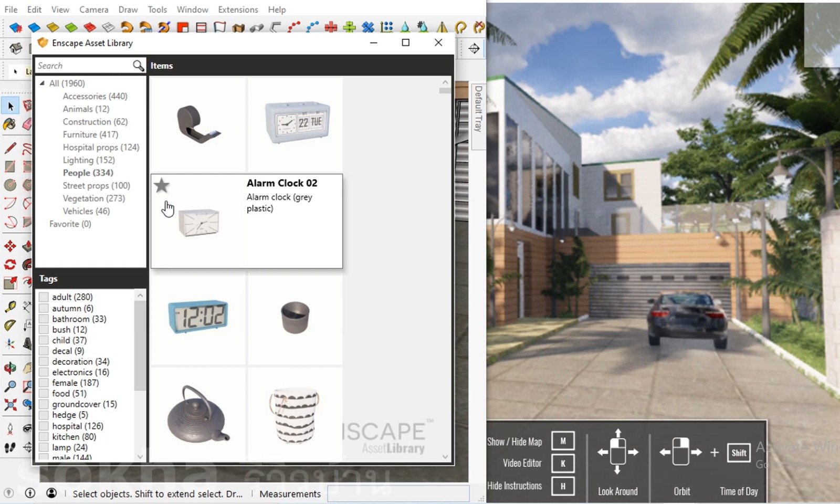840x504 pixels.
Task: Click the Zoom Extents tool
Action: (x=10, y=405)
